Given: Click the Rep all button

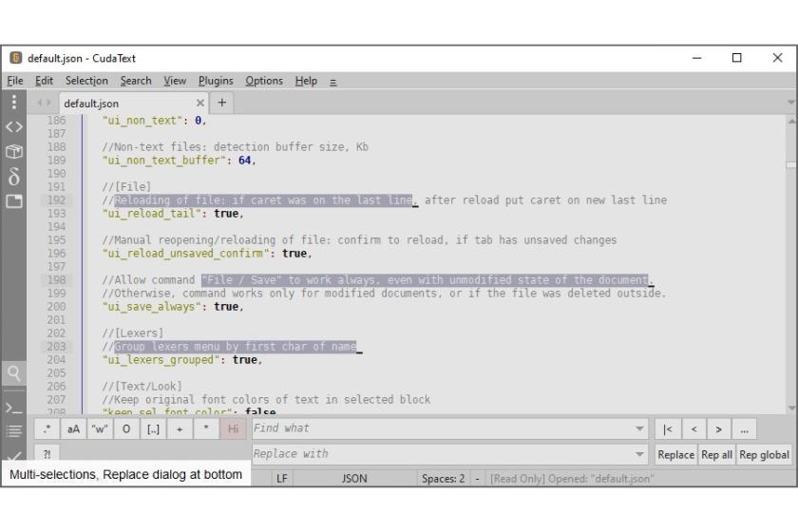Looking at the screenshot, I should pos(716,455).
